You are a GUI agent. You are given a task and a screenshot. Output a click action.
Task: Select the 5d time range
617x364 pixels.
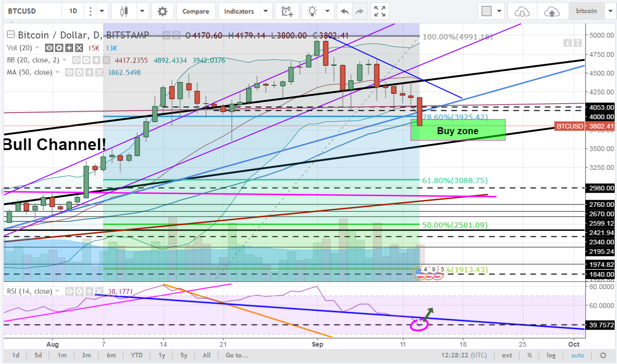click(x=38, y=355)
